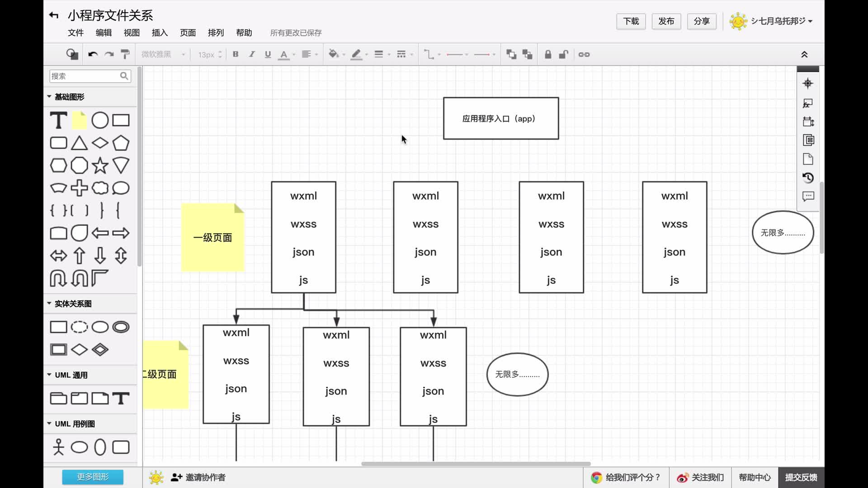This screenshot has width=868, height=488.
Task: Toggle bold text formatting
Action: [x=236, y=54]
